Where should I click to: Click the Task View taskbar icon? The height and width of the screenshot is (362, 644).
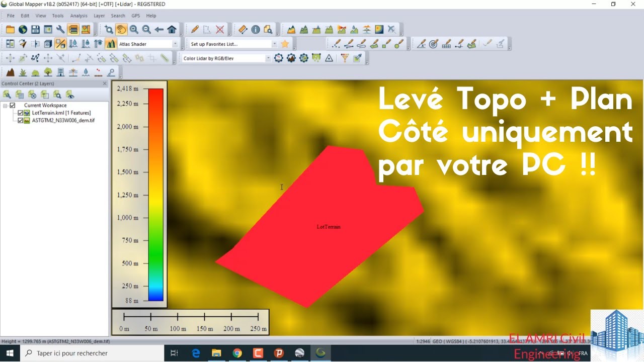[x=174, y=353]
